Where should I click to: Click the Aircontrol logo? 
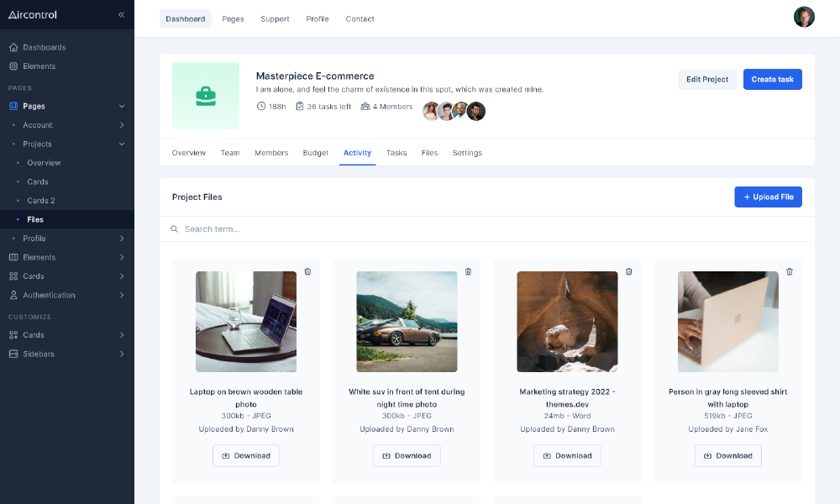(33, 14)
